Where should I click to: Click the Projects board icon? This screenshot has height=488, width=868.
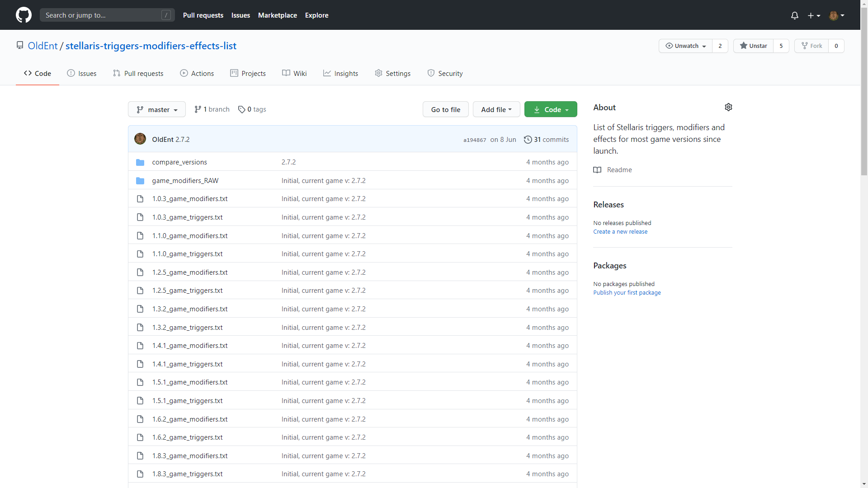(234, 73)
